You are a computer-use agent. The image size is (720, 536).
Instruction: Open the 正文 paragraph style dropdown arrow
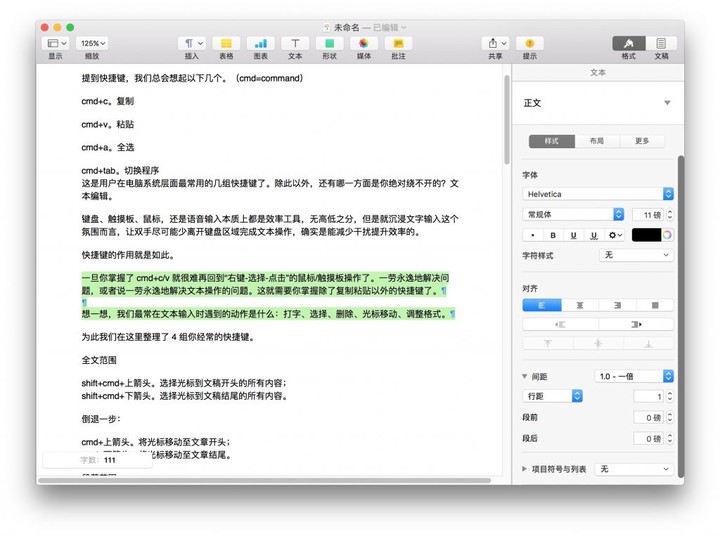pos(667,103)
